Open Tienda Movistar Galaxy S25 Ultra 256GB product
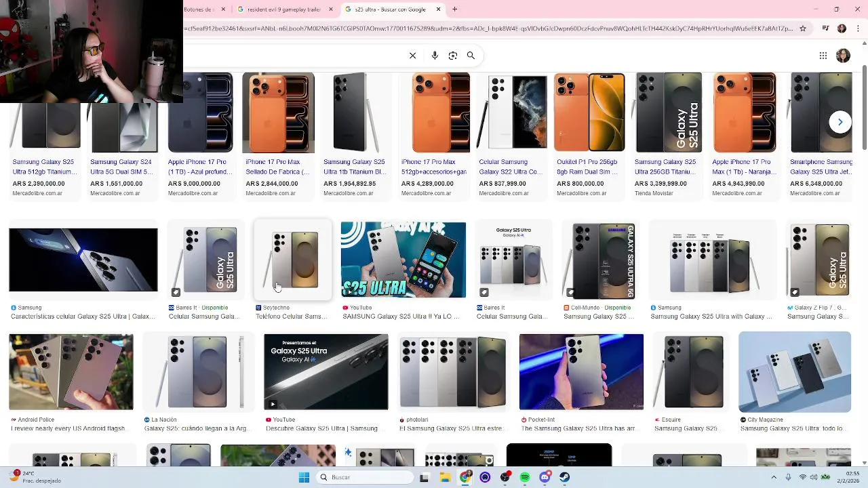The height and width of the screenshot is (488, 868). click(667, 136)
